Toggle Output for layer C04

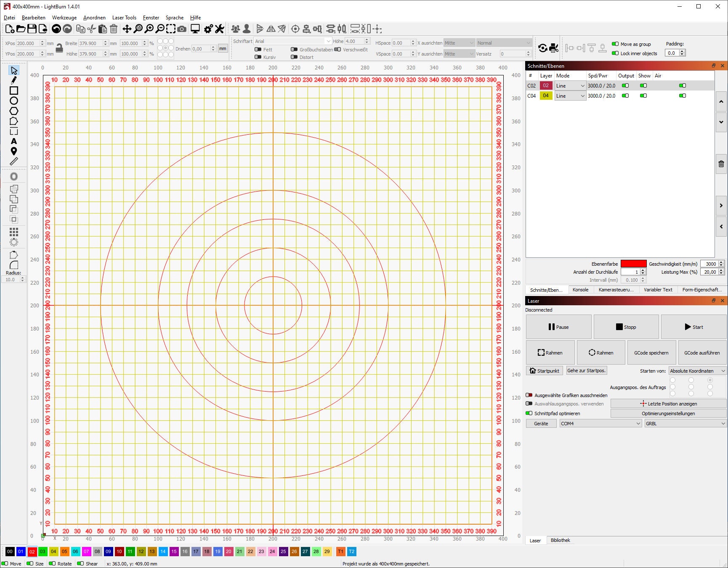tap(625, 96)
